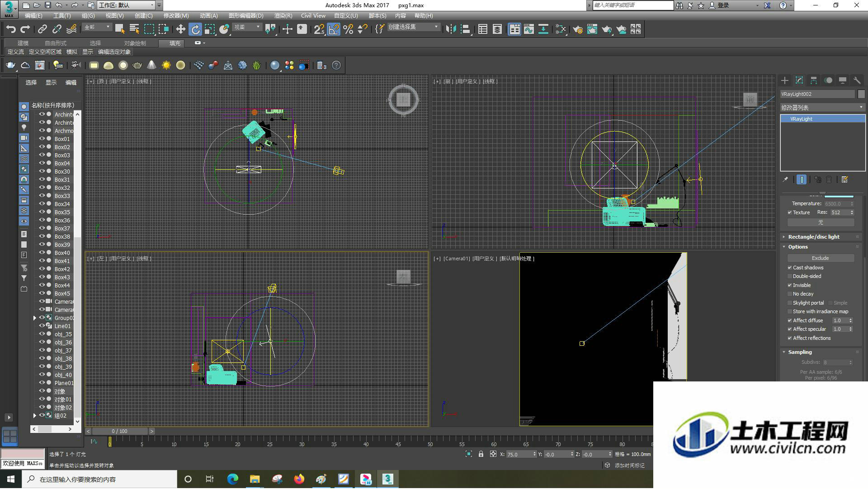Toggle the Affect reflections checkbox
868x489 pixels.
click(x=790, y=338)
